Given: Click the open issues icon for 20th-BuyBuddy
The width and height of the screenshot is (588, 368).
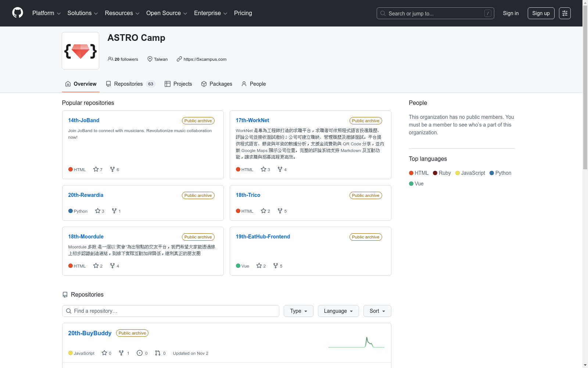Looking at the screenshot, I should (x=140, y=353).
